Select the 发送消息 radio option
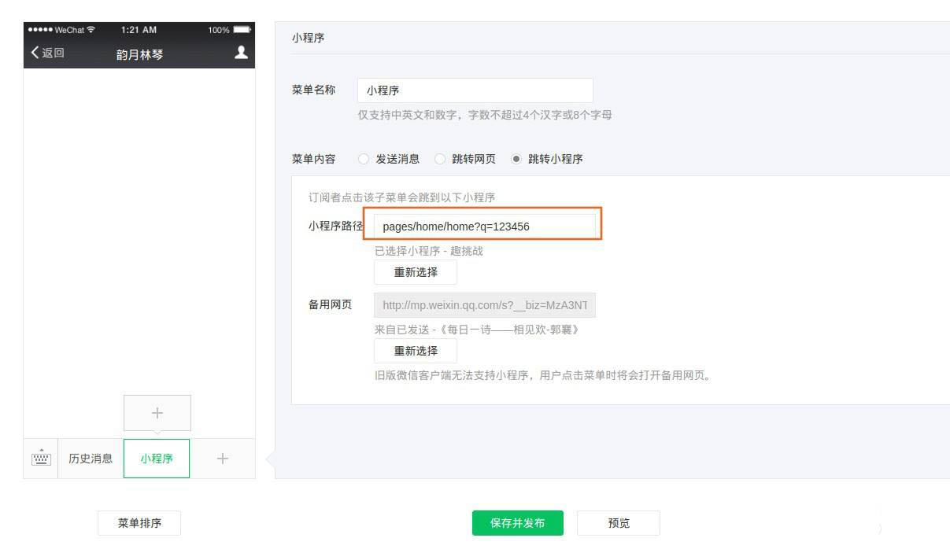 [x=363, y=159]
